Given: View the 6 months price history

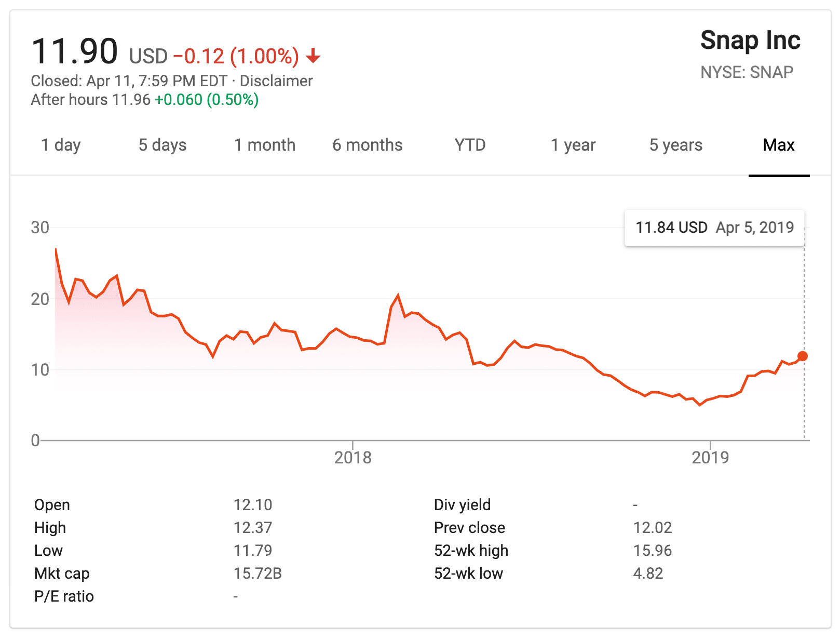Looking at the screenshot, I should [368, 145].
